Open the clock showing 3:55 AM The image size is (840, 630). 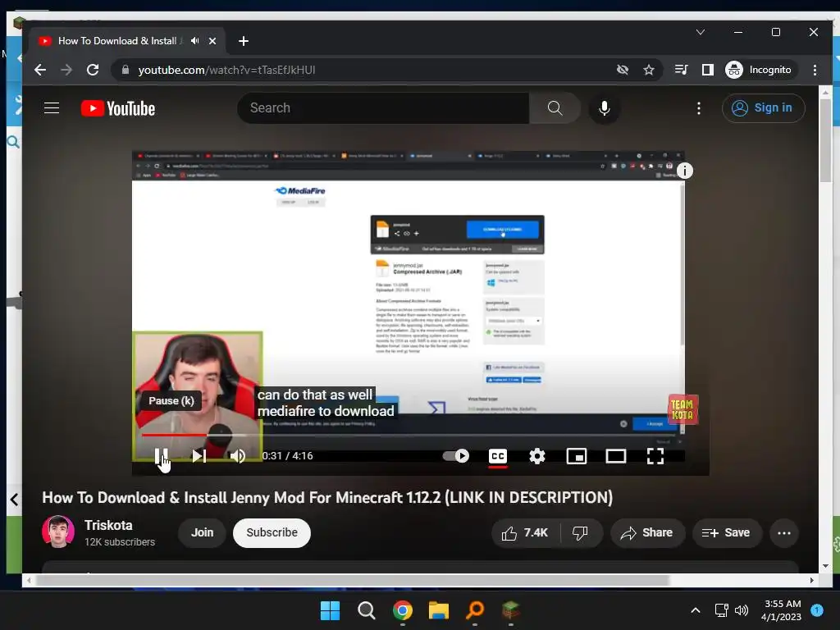click(782, 610)
